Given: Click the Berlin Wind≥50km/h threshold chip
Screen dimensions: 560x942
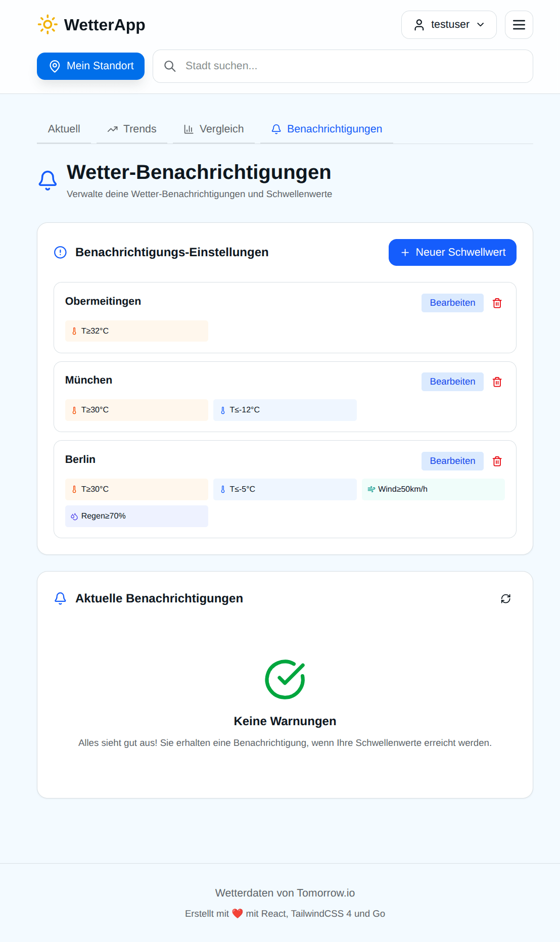Looking at the screenshot, I should pyautogui.click(x=433, y=489).
